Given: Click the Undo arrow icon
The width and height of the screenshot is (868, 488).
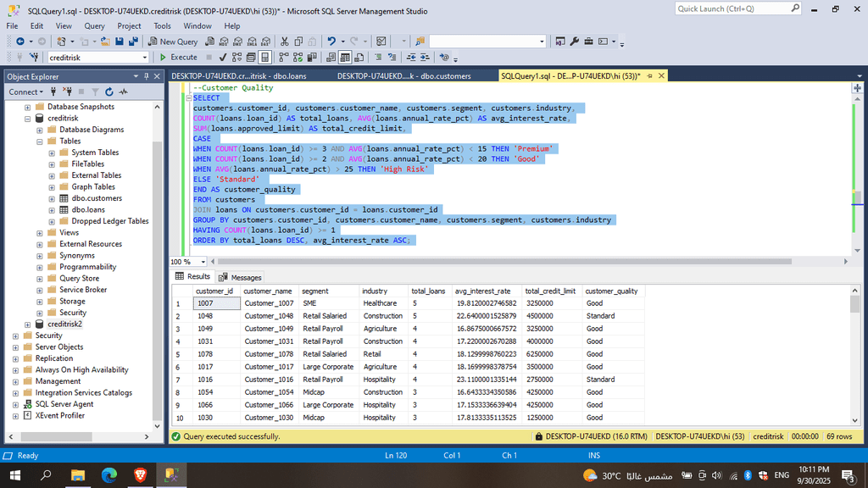Looking at the screenshot, I should click(331, 41).
